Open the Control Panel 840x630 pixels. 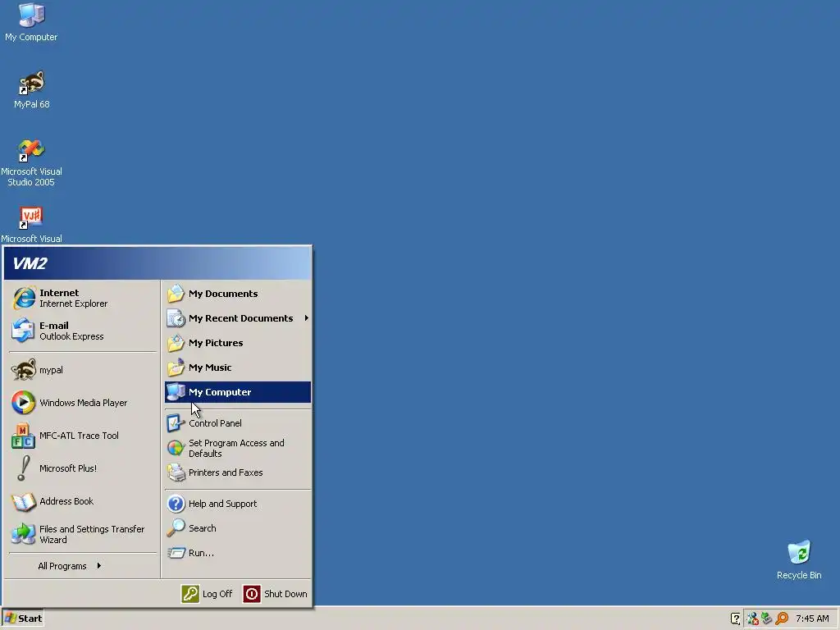(237, 423)
